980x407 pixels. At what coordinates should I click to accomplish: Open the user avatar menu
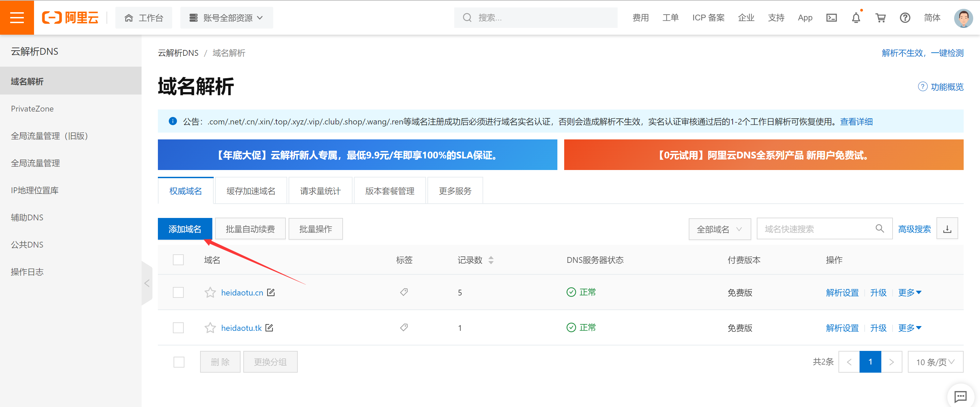[963, 18]
